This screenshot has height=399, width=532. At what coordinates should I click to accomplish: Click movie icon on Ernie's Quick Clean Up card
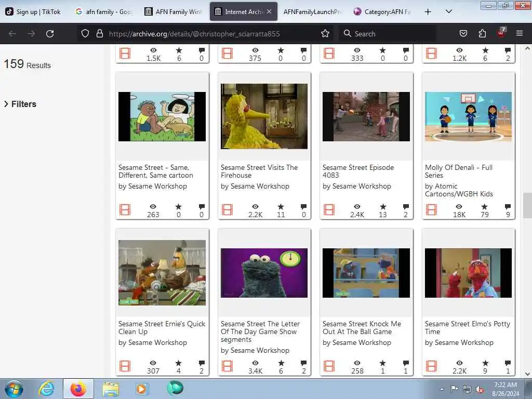(x=125, y=366)
